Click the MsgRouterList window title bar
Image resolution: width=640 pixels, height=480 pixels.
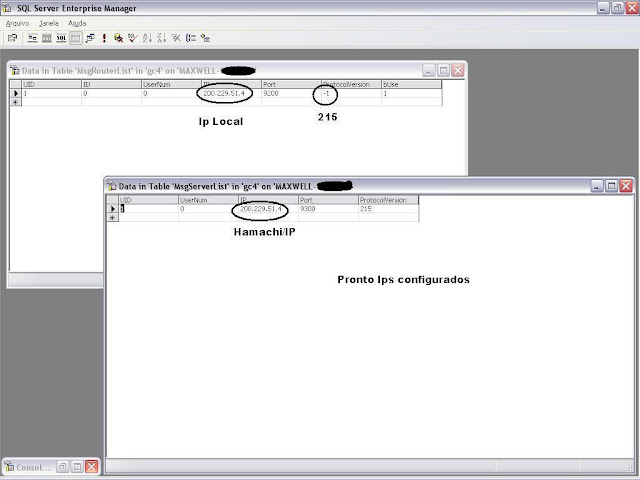click(237, 71)
